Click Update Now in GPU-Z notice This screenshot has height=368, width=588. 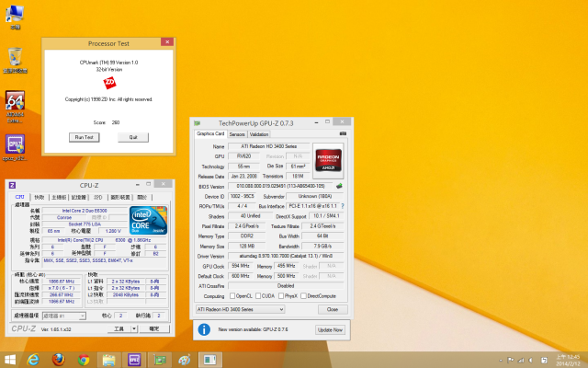330,329
